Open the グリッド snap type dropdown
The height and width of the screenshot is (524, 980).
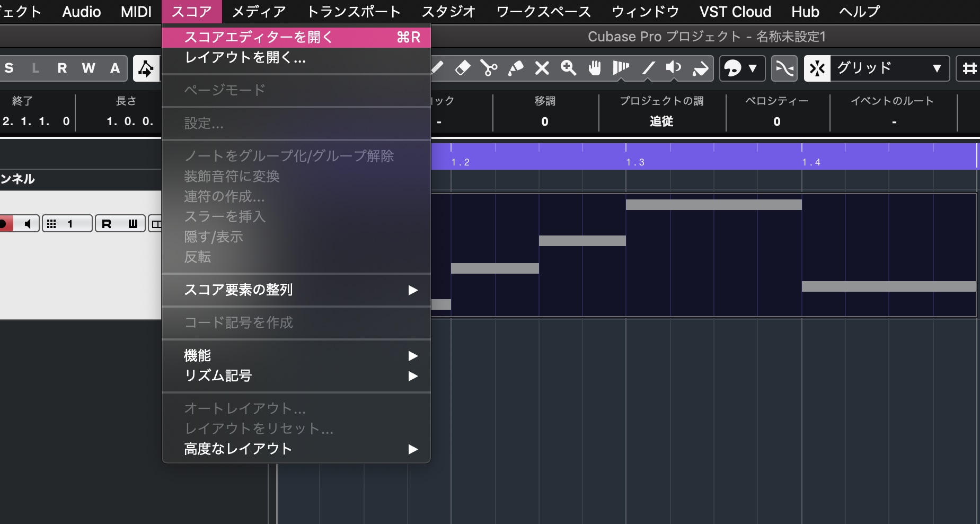point(889,68)
